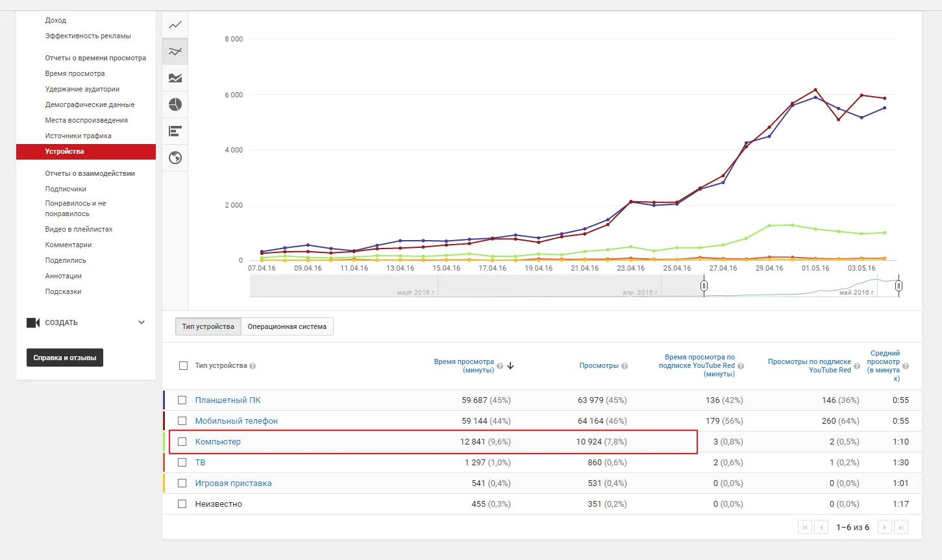
Task: Check the Планшетный ПК row checkbox
Action: click(182, 400)
